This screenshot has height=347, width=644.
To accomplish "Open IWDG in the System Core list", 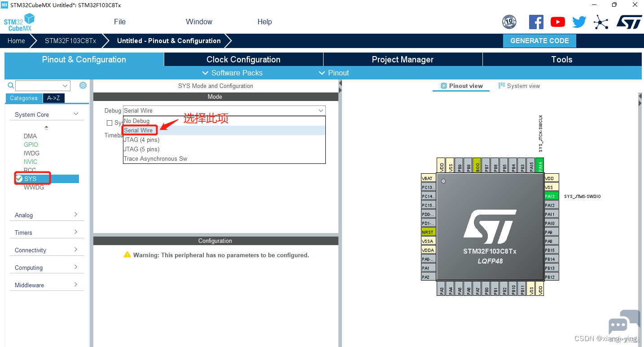I will coord(32,153).
